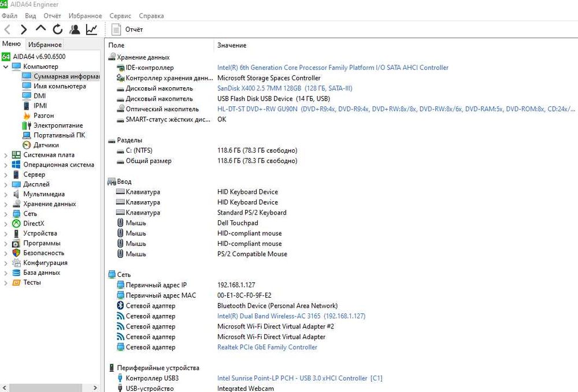
Task: Click the DirectX Xbox icon
Action: point(16,224)
